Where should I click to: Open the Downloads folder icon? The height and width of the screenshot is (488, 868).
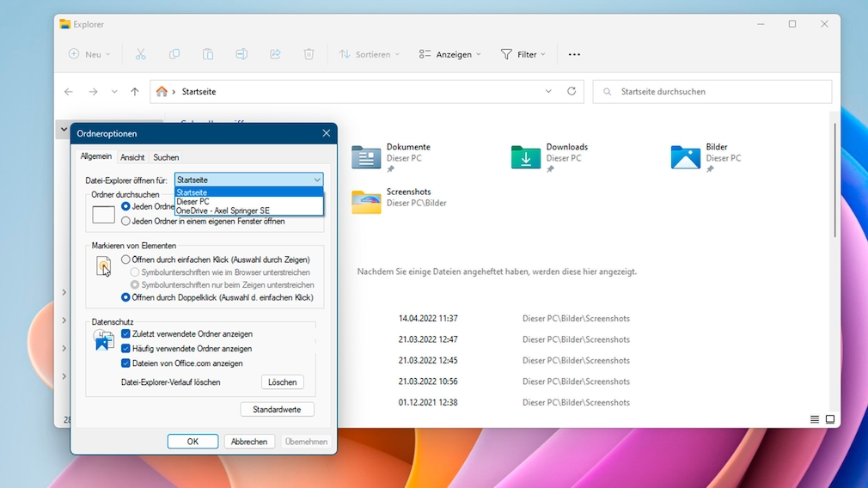526,157
